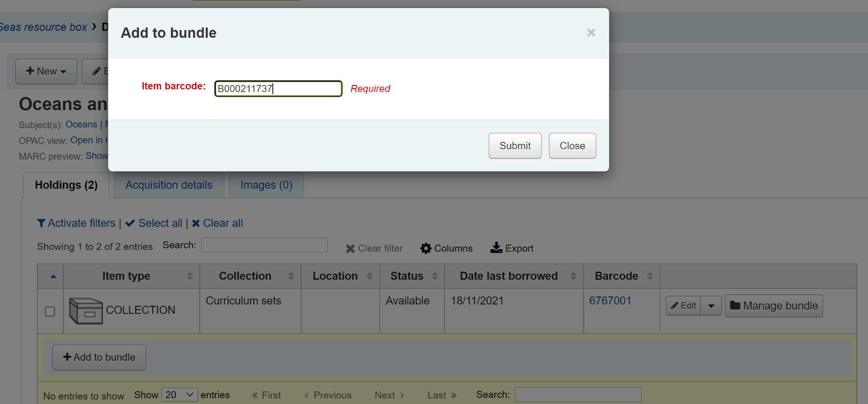This screenshot has height=404, width=868.
Task: Add to bundle using the plus icon
Action: (67, 357)
